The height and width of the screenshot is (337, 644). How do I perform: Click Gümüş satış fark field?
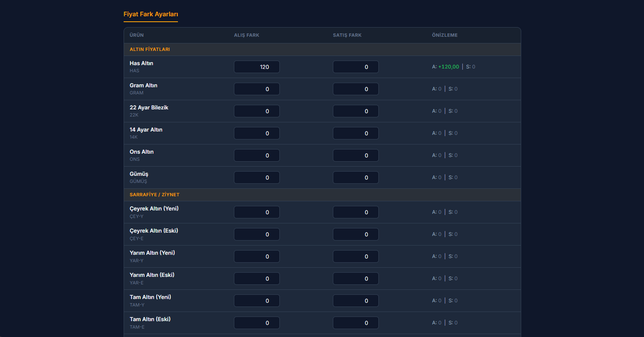pyautogui.click(x=355, y=177)
